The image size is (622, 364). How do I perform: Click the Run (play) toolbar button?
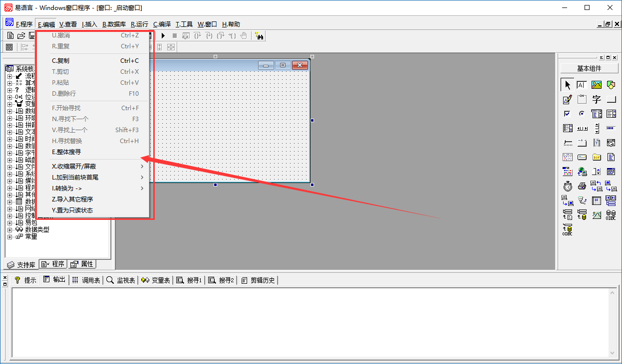pos(163,36)
